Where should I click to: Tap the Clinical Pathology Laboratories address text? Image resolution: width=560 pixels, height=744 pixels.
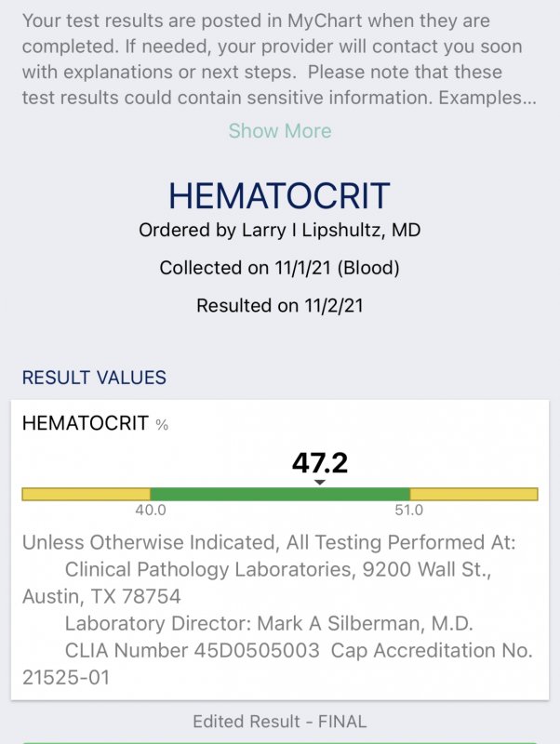(x=257, y=583)
